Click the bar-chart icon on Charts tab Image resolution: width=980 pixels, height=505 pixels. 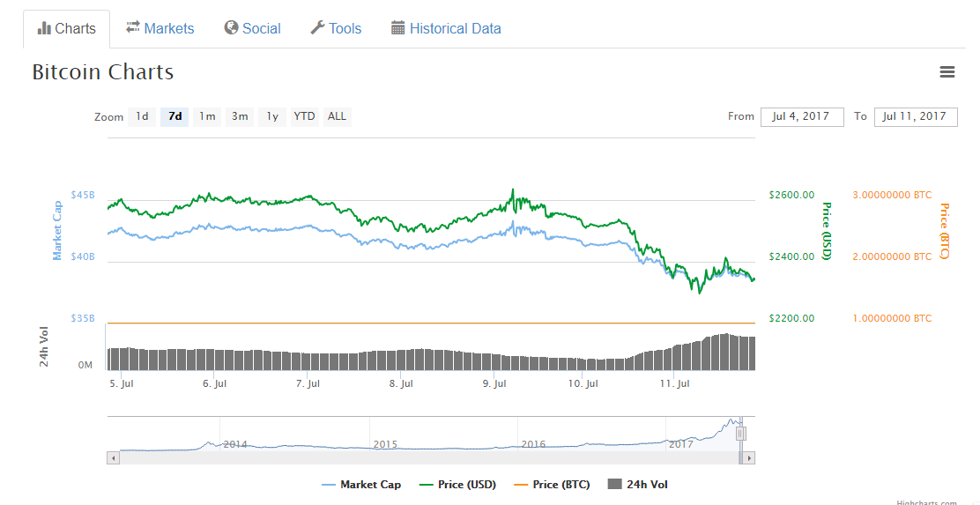point(44,28)
